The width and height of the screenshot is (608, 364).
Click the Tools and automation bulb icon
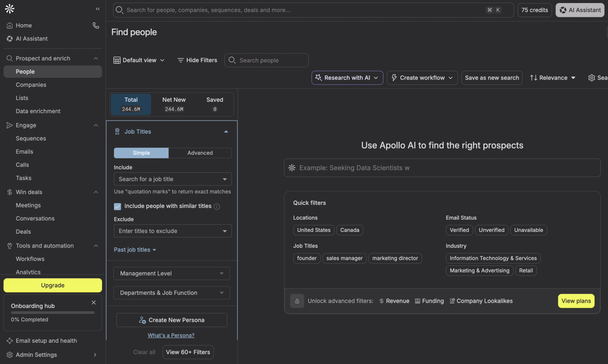tap(9, 246)
